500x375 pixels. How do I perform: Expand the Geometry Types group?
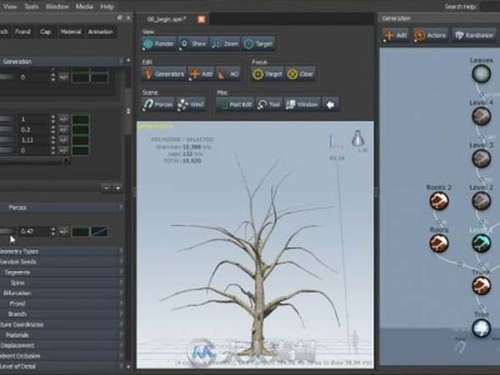pos(62,251)
